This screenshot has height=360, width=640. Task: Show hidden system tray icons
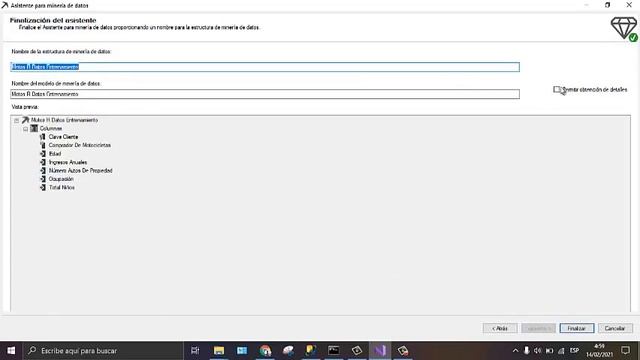click(x=516, y=351)
